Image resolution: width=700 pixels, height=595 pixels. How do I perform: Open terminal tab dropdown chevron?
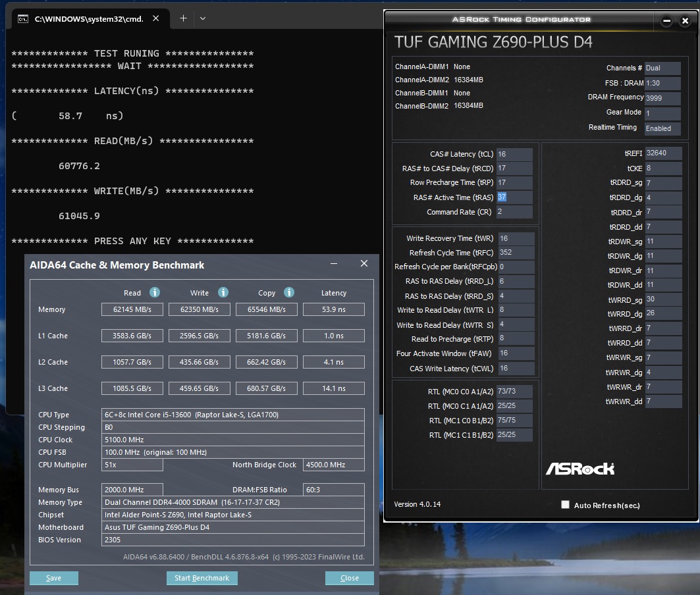(x=203, y=18)
